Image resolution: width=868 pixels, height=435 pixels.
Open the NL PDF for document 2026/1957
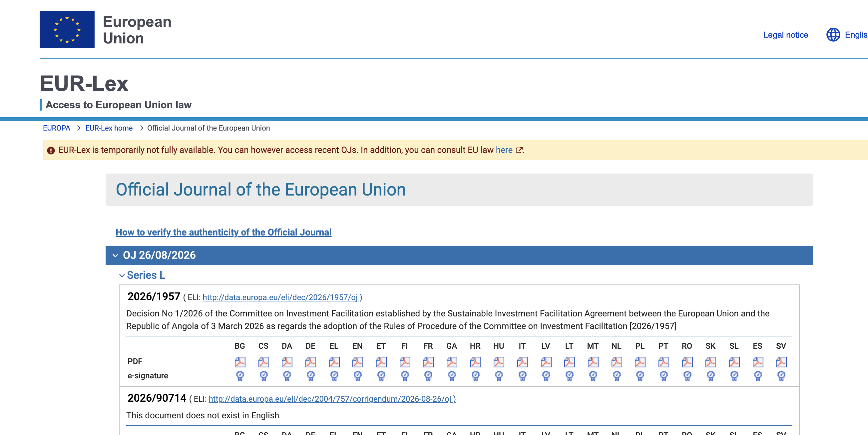pos(617,362)
